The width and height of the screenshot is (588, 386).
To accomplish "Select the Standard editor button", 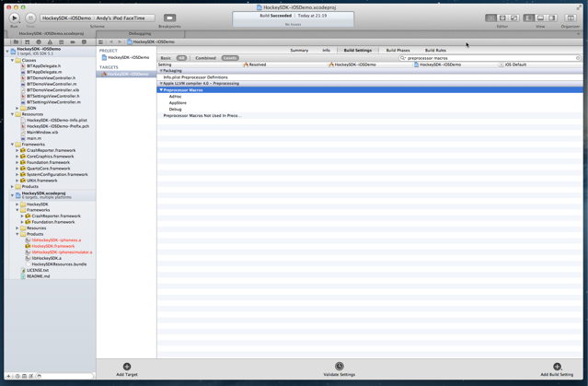I will click(x=490, y=18).
